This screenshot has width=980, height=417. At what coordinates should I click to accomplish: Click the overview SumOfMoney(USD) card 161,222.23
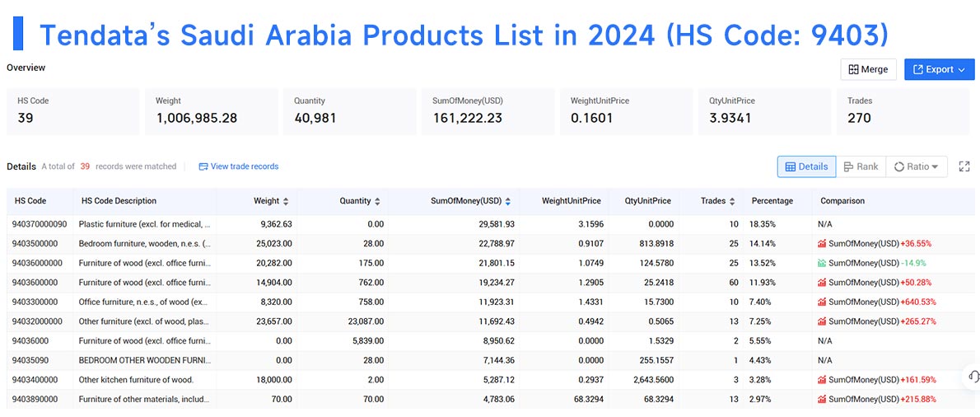click(x=488, y=111)
